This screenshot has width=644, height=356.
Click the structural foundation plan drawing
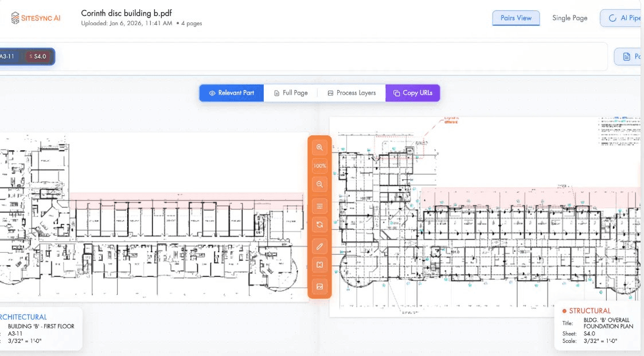[487, 229]
